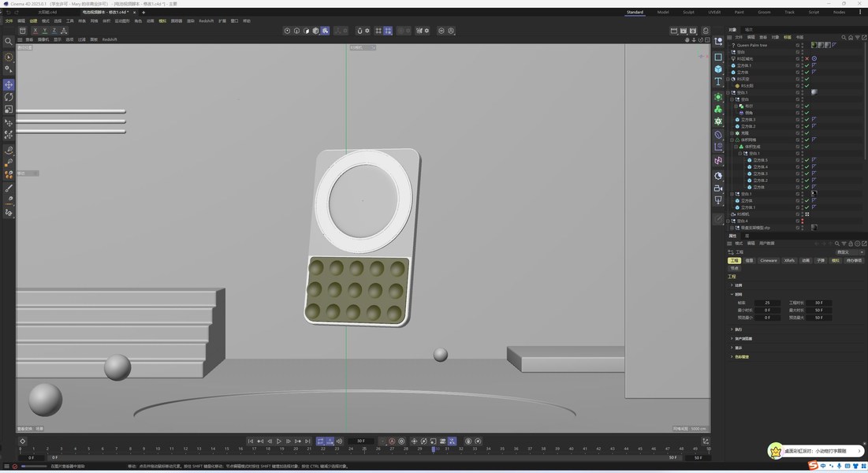
Task: Click first material tag on Queen Palm tree
Action: point(814,46)
